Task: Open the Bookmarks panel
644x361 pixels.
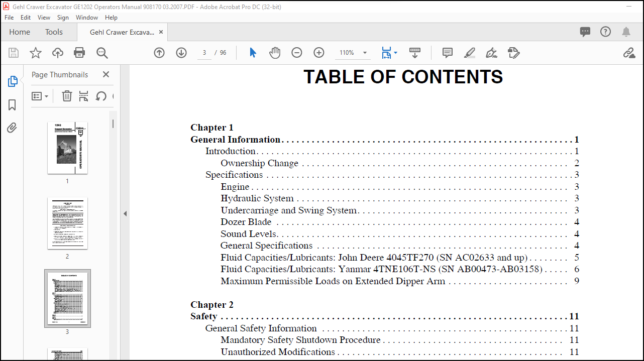Action: [x=12, y=105]
